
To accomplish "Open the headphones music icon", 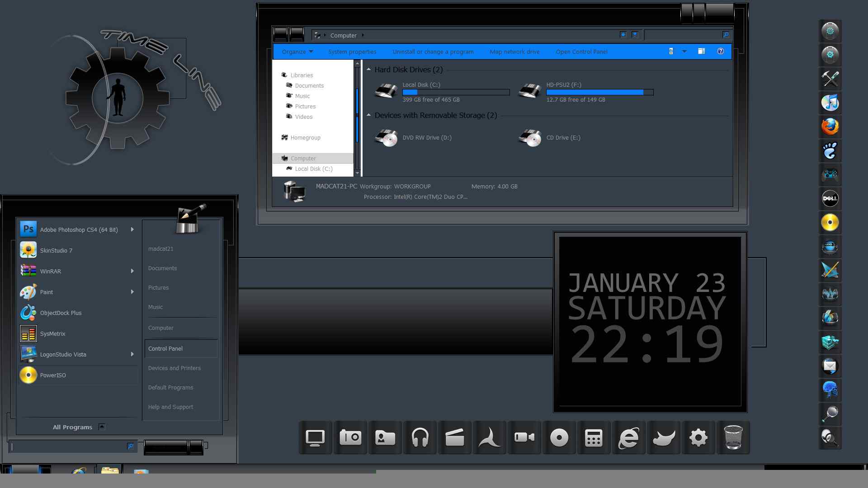I will coord(420,437).
